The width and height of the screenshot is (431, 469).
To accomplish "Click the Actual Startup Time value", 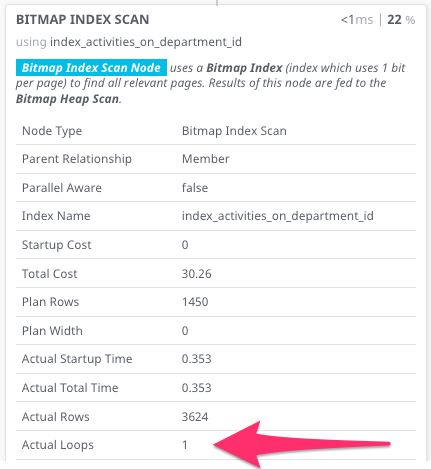I will tap(196, 359).
